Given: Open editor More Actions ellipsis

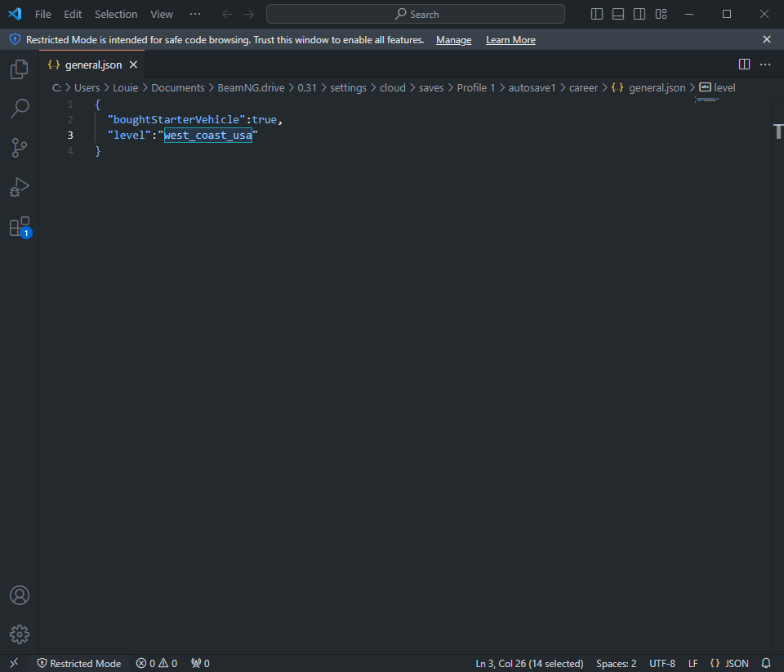Looking at the screenshot, I should [765, 64].
